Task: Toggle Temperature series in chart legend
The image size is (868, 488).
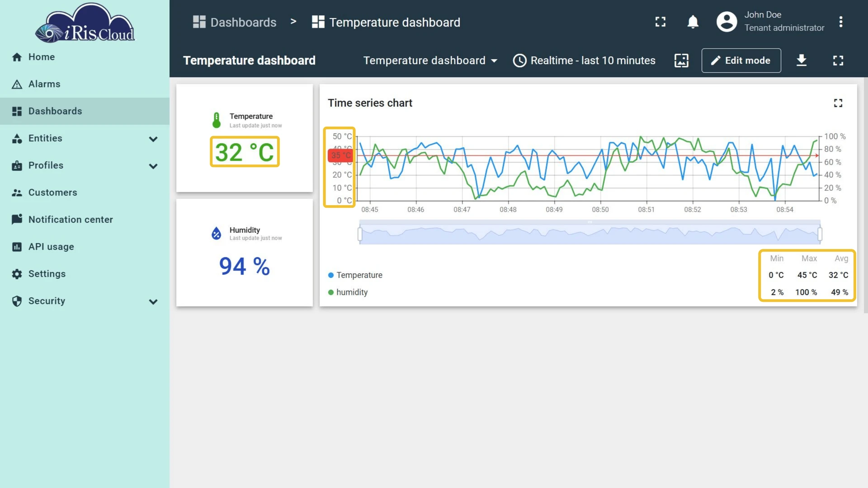Action: [355, 275]
